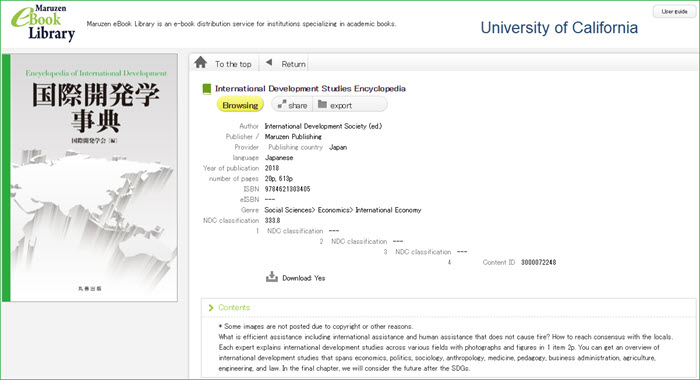Click the Return link text
Viewport: 700px width, 380px height.
pyautogui.click(x=293, y=64)
